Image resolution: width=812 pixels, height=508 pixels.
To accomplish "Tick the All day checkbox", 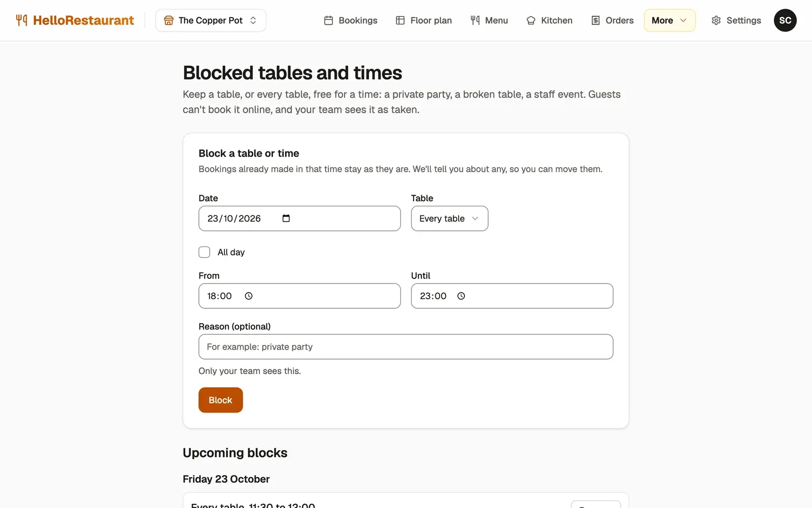I will pos(205,252).
